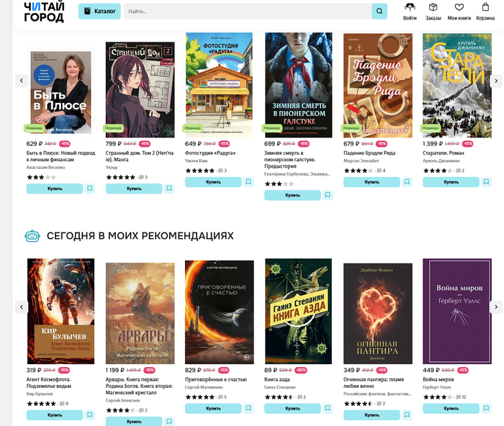The width and height of the screenshot is (504, 426).
Task: Open the Огненная пантера book cover
Action: point(378,314)
